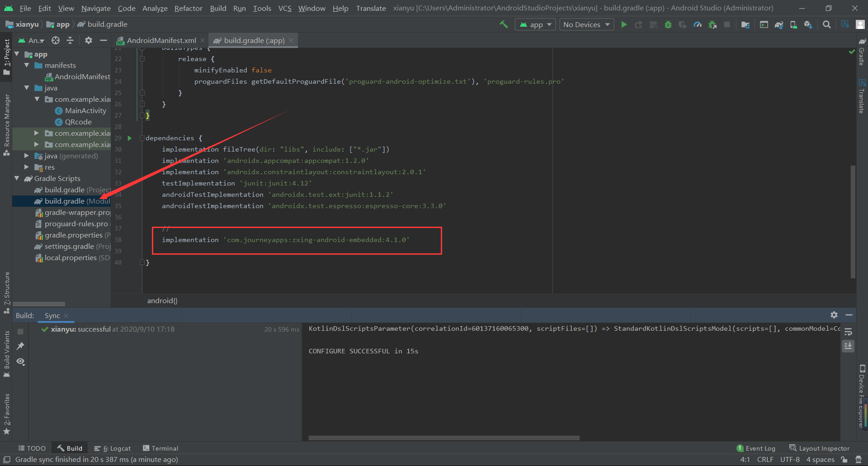Toggle the view options eye icon in Build panel
The height and width of the screenshot is (466, 868).
pos(20,361)
